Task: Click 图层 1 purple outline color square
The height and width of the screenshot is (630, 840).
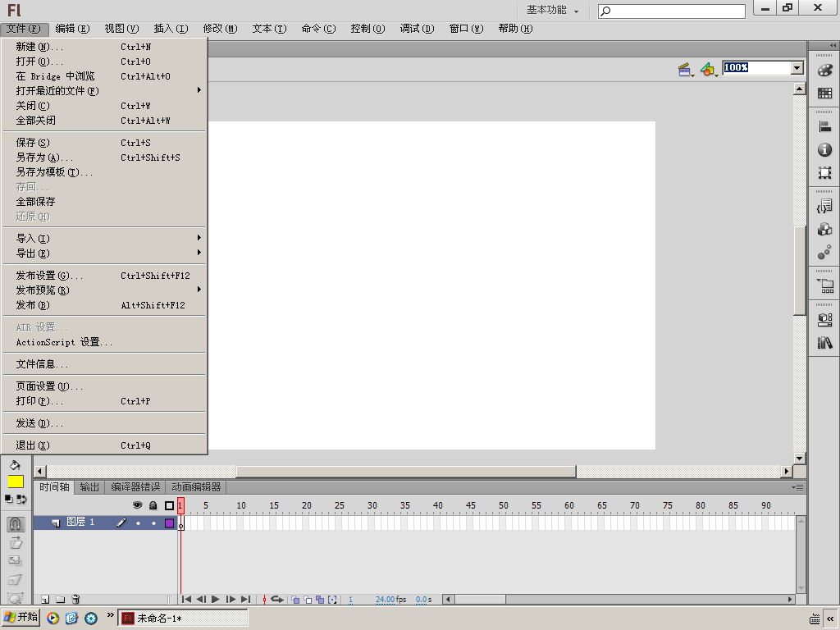Action: [x=169, y=523]
